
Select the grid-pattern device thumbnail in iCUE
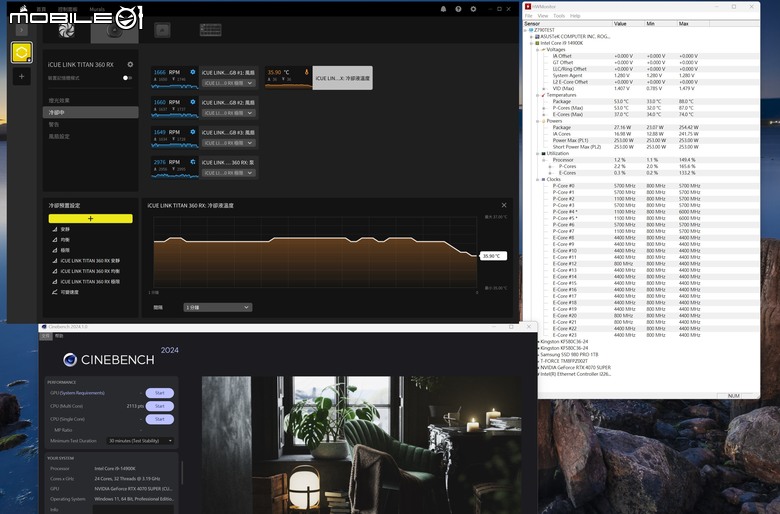[x=210, y=30]
